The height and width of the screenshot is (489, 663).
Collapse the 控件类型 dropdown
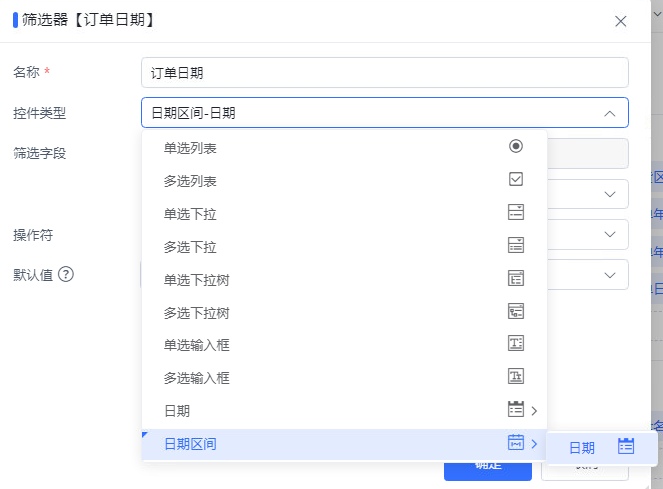coord(609,113)
